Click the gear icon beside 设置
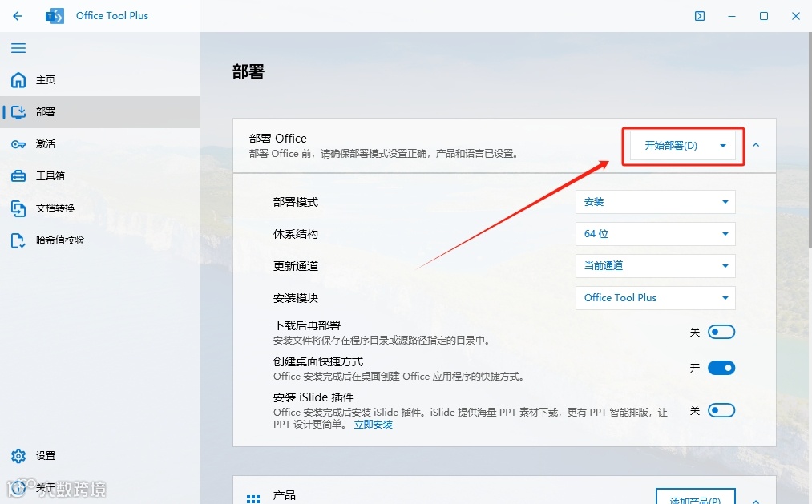Viewport: 812px width, 504px height. point(18,455)
